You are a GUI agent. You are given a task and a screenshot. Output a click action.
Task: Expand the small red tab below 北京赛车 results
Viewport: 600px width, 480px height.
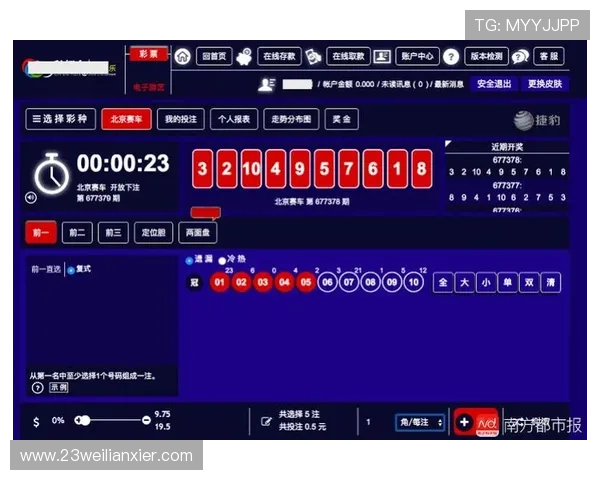(x=205, y=212)
